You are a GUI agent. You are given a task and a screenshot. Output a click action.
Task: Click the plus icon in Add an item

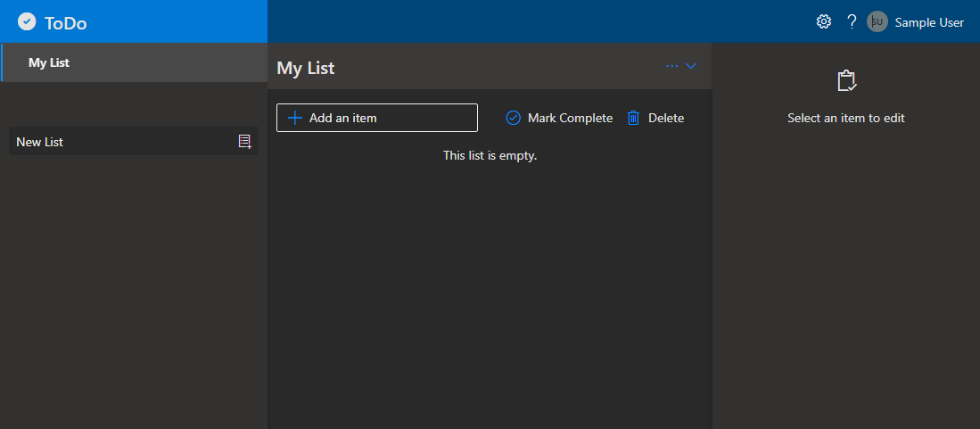[294, 118]
